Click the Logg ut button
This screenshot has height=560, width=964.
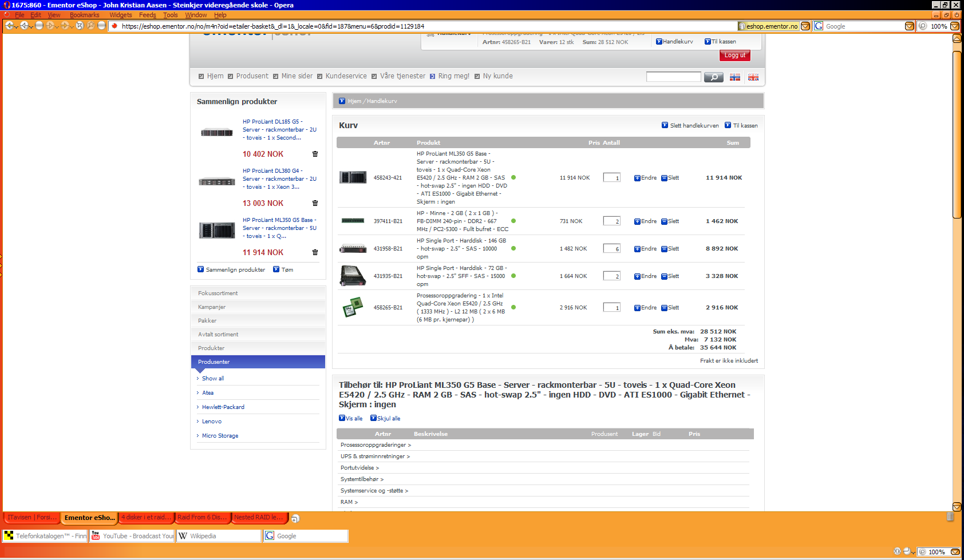click(735, 55)
